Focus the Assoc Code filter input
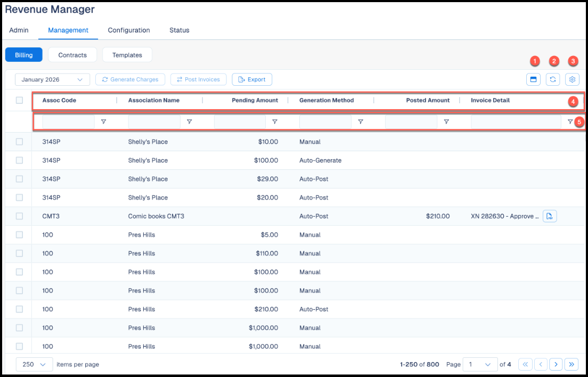This screenshot has width=588, height=377. point(69,122)
